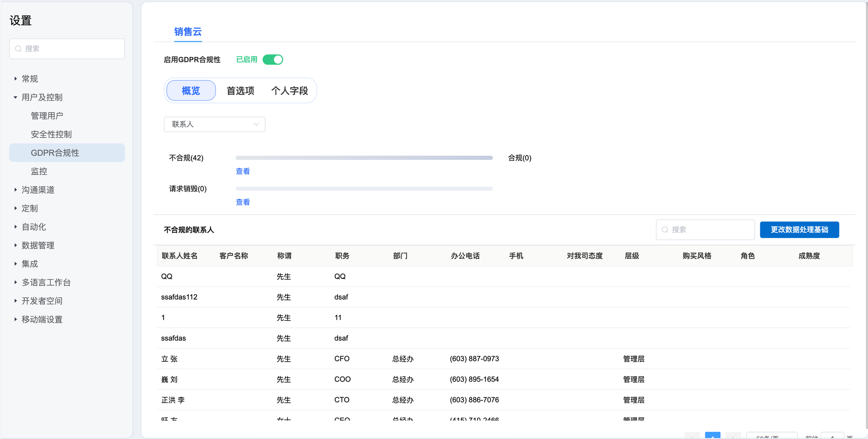This screenshot has width=868, height=439.
Task: Expand the 数据管理 section arrow
Action: (x=16, y=245)
